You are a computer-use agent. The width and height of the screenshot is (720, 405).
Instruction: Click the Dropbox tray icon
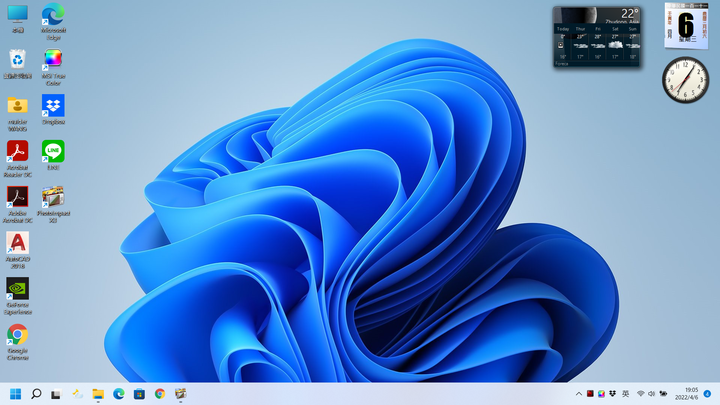click(x=612, y=394)
